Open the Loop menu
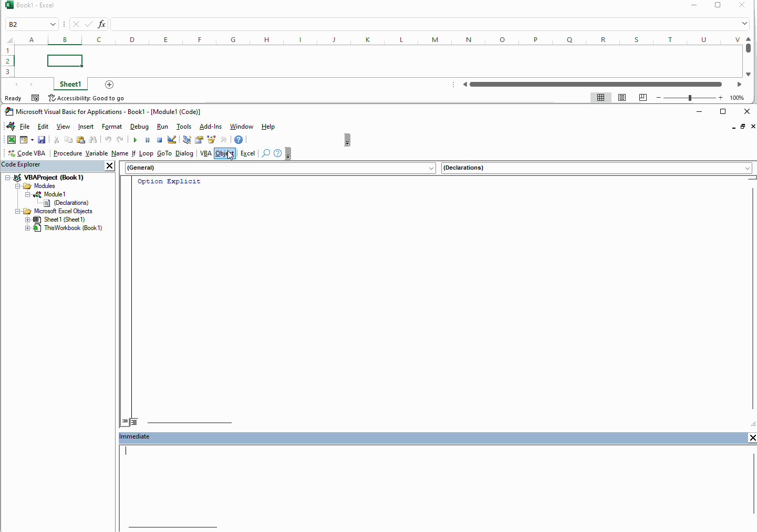 click(x=146, y=153)
